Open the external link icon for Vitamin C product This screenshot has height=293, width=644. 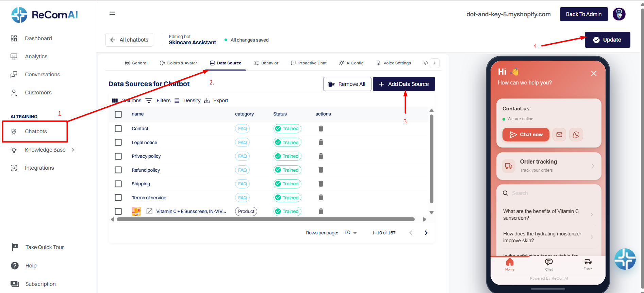pos(149,211)
